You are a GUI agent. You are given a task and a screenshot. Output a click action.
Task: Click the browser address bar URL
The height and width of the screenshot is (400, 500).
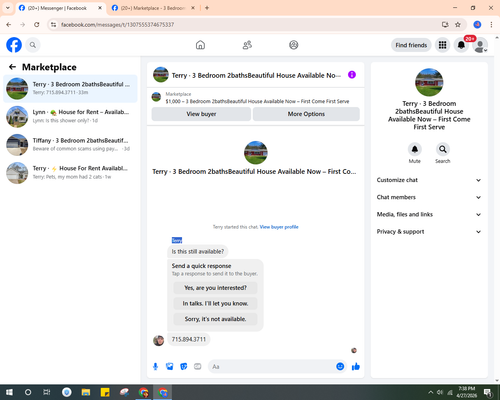pyautogui.click(x=117, y=25)
